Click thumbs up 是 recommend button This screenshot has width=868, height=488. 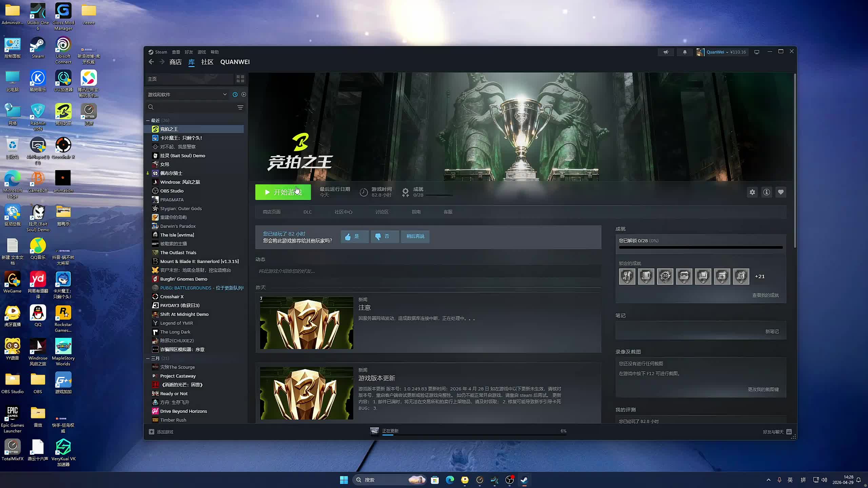[354, 236]
